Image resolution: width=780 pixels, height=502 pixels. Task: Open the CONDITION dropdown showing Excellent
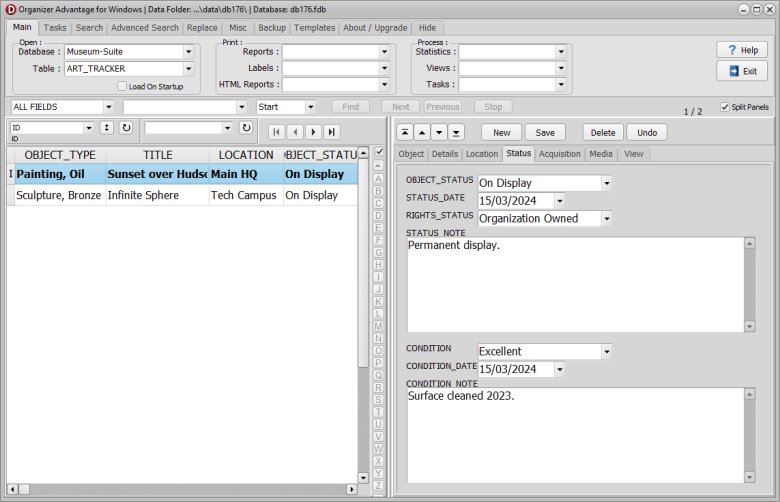click(x=606, y=351)
